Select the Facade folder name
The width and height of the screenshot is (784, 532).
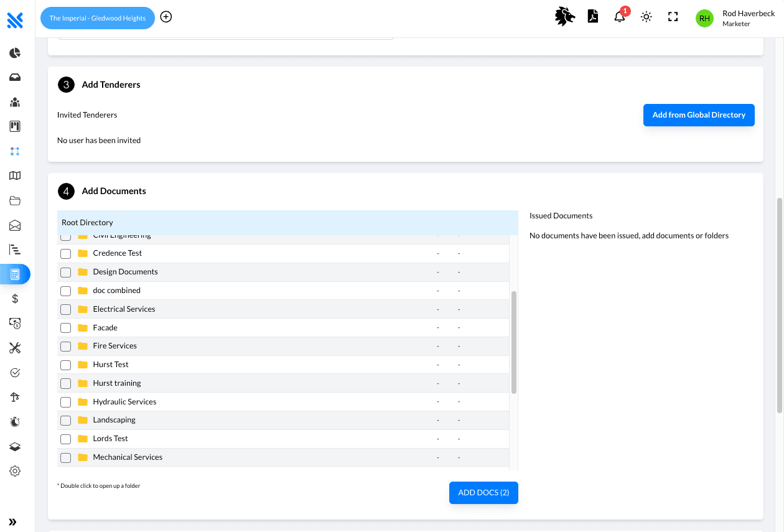pyautogui.click(x=105, y=328)
